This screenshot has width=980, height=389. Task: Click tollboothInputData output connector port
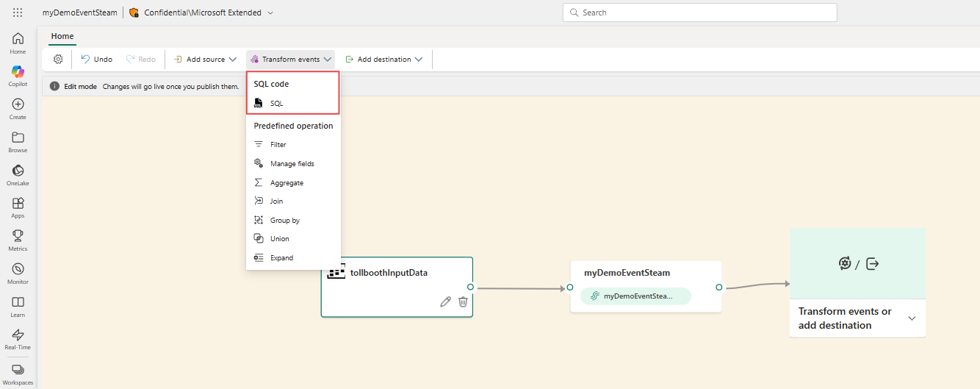click(470, 288)
